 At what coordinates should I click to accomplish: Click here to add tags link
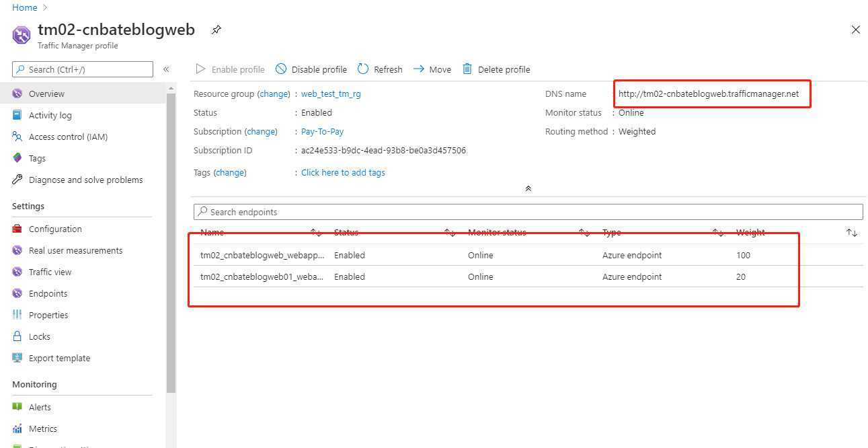tap(343, 173)
